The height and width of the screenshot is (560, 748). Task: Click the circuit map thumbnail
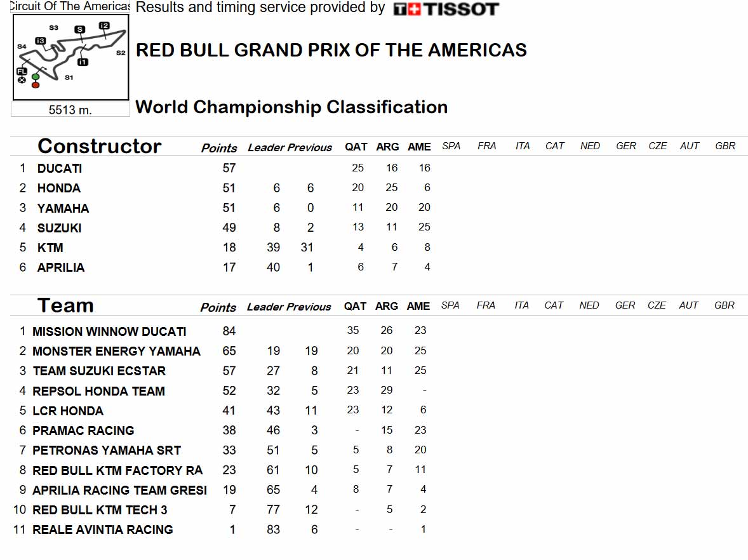70,57
